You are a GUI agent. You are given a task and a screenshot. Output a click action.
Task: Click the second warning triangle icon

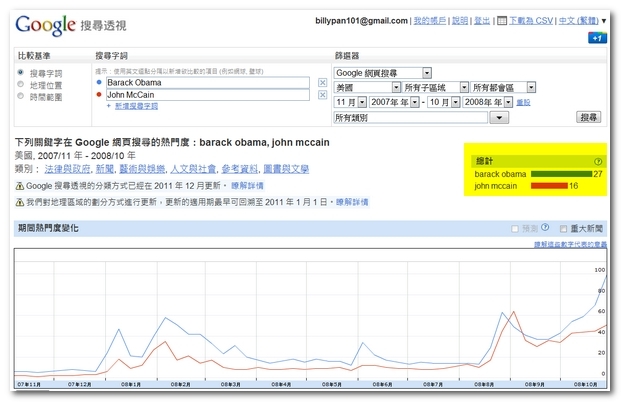click(19, 202)
